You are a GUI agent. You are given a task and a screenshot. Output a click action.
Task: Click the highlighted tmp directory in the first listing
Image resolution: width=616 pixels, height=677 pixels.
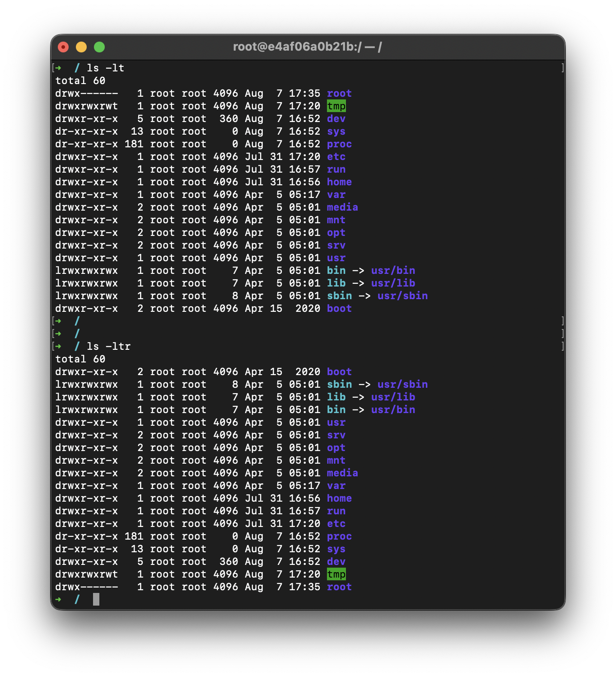tap(336, 106)
